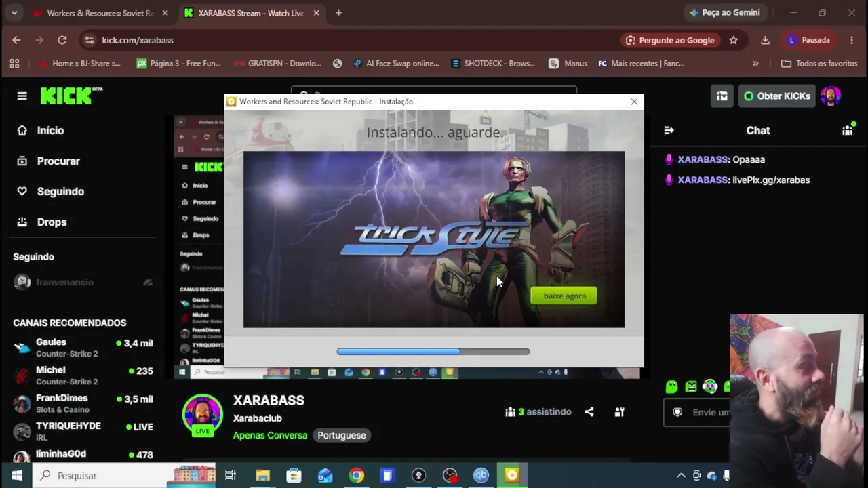Open File Explorer from the taskbar
Viewport: 868px width, 488px height.
(262, 475)
